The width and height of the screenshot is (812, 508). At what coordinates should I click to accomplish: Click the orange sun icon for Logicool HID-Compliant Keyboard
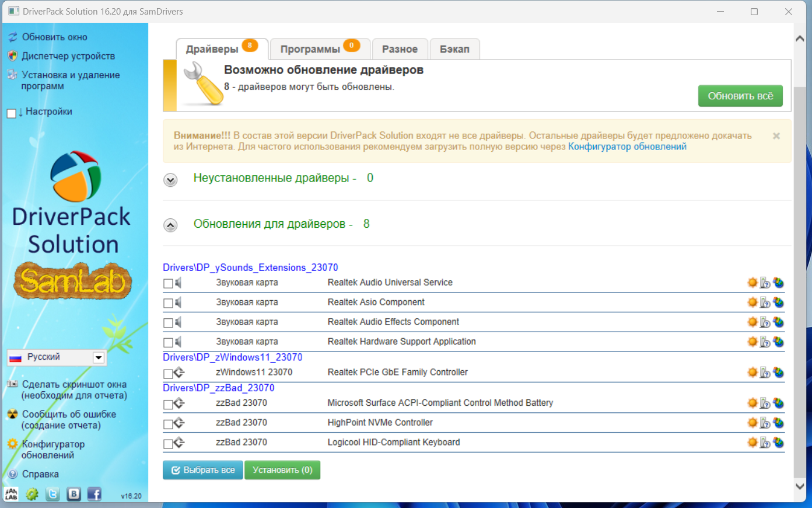(752, 443)
